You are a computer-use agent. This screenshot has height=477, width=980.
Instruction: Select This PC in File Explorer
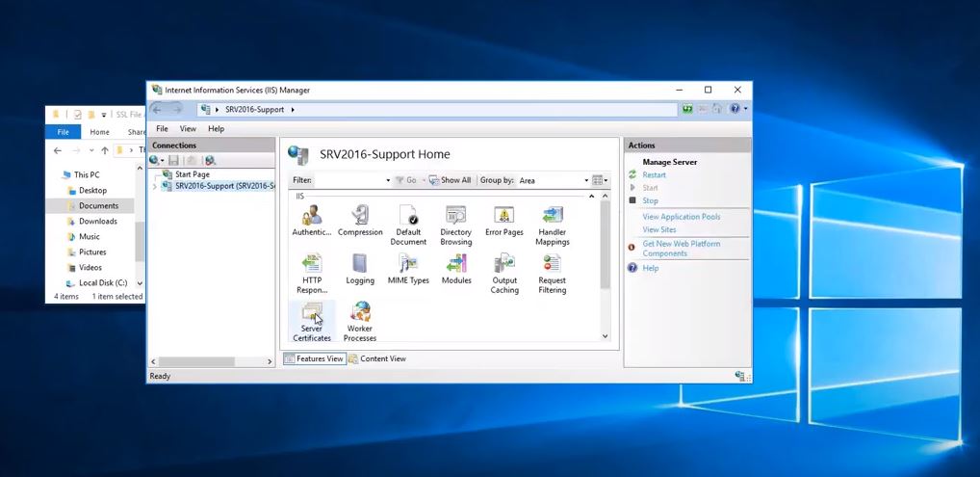[87, 175]
